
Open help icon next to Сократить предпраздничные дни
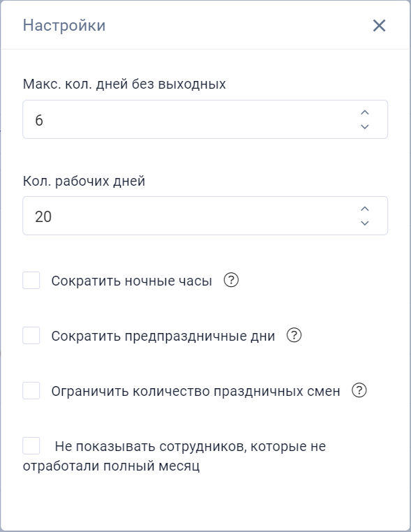click(x=294, y=335)
